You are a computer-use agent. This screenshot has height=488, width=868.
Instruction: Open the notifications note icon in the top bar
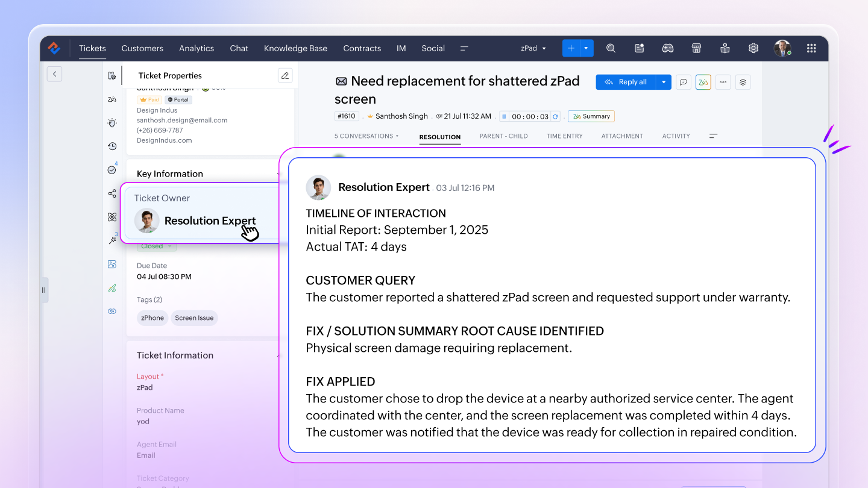(640, 48)
